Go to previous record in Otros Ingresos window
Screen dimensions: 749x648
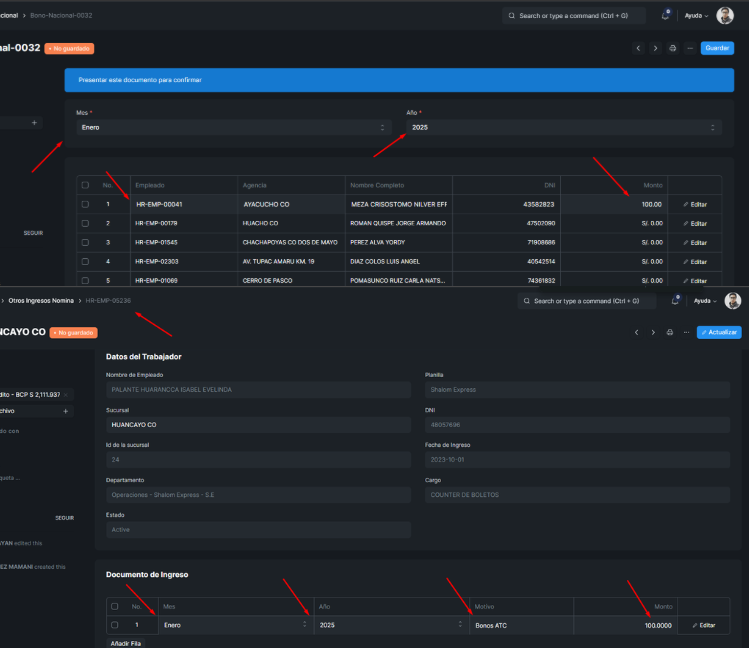coord(636,332)
